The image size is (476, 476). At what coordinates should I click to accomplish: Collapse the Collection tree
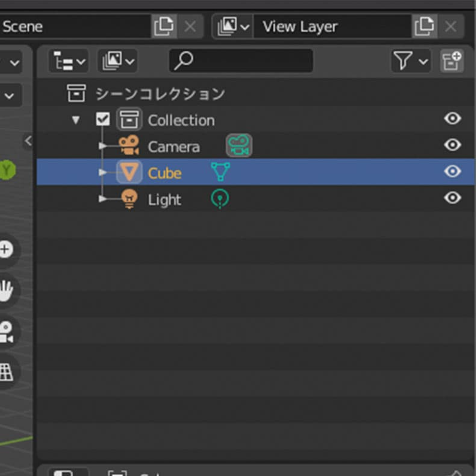click(76, 120)
